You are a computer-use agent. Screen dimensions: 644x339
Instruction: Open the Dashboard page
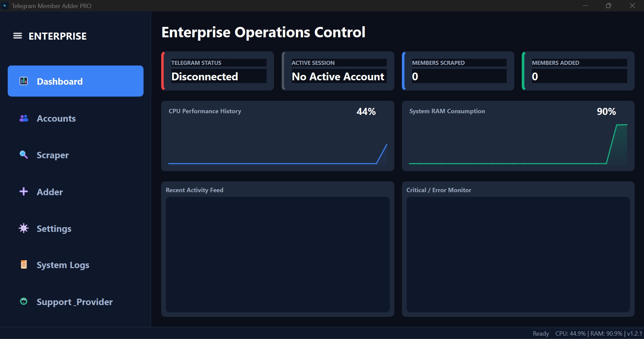(76, 81)
